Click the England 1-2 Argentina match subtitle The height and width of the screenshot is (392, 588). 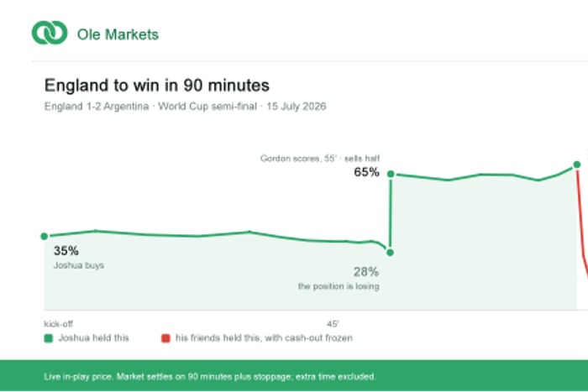click(185, 107)
